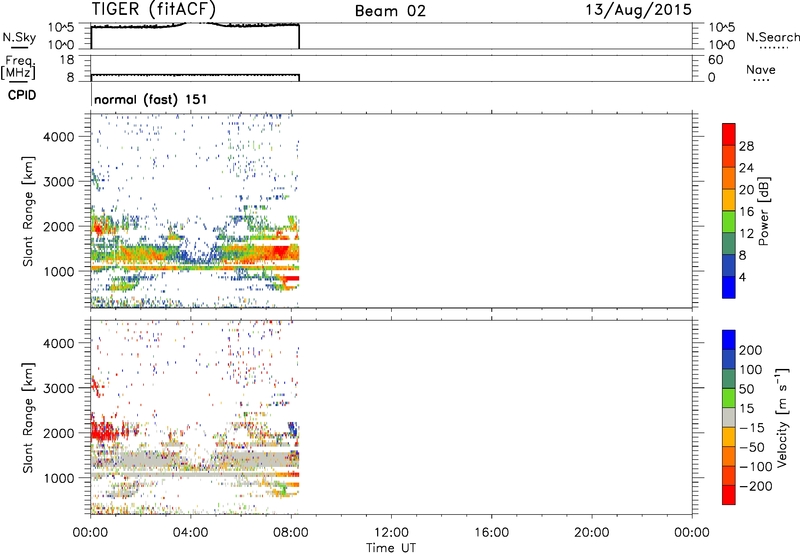Click the noise trace in N.Sky panel
Image resolution: width=800 pixels, height=554 pixels.
pyautogui.click(x=194, y=25)
